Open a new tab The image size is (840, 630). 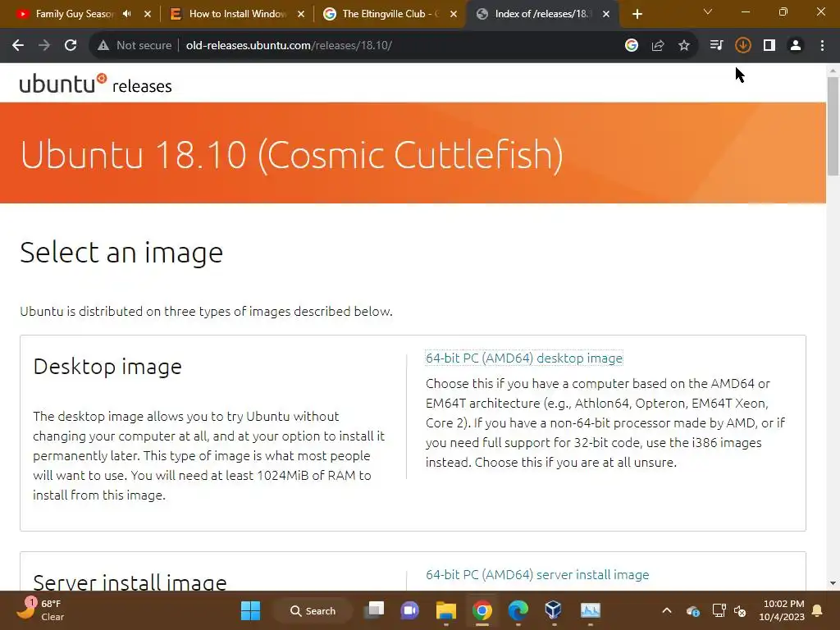pos(637,15)
